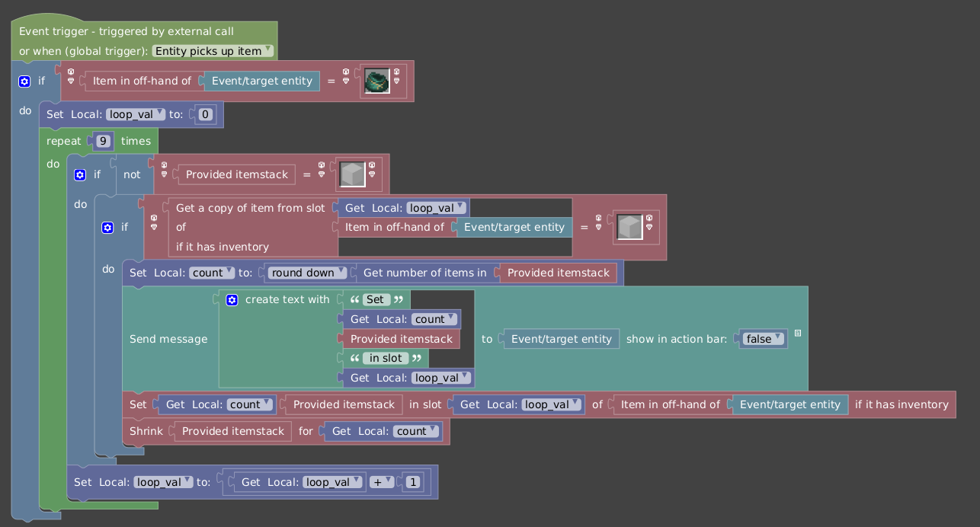
Task: Edit the 'Set' text string field
Action: point(376,299)
